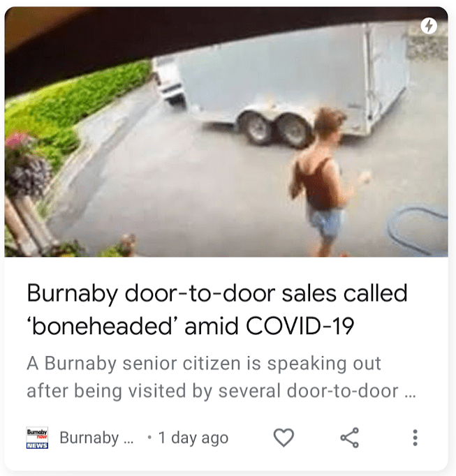456x476 pixels.
Task: Click 'Burnaby door-to-door sales called' headline line
Action: pos(217,293)
